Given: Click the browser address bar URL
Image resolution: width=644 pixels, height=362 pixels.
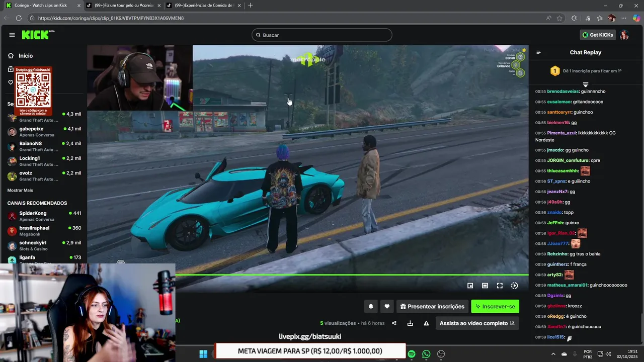Looking at the screenshot, I should click(111, 18).
